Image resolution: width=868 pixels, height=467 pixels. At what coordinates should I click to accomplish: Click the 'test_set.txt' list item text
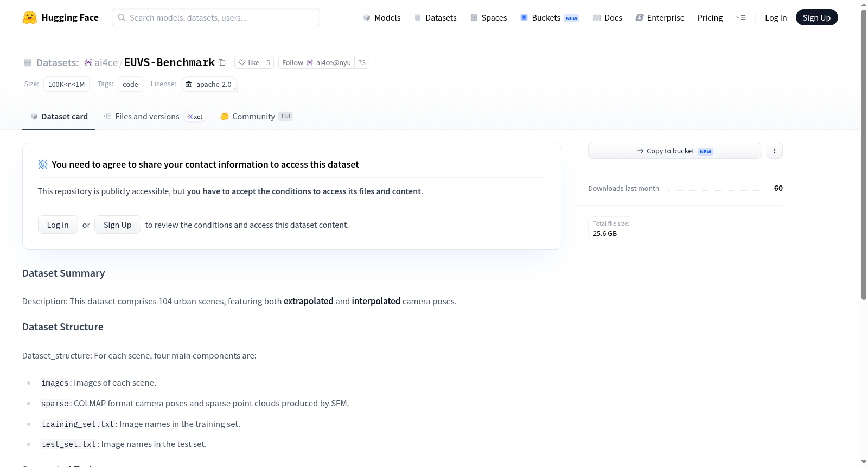coord(124,444)
